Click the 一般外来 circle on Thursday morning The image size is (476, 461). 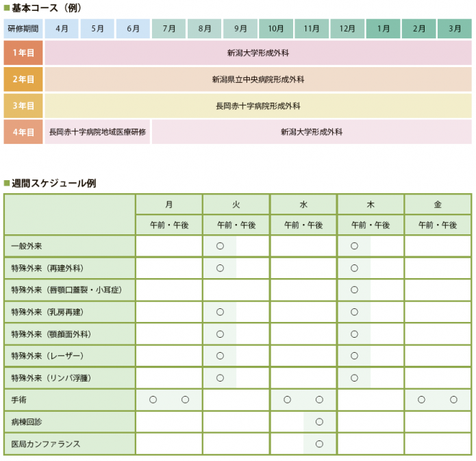354,246
